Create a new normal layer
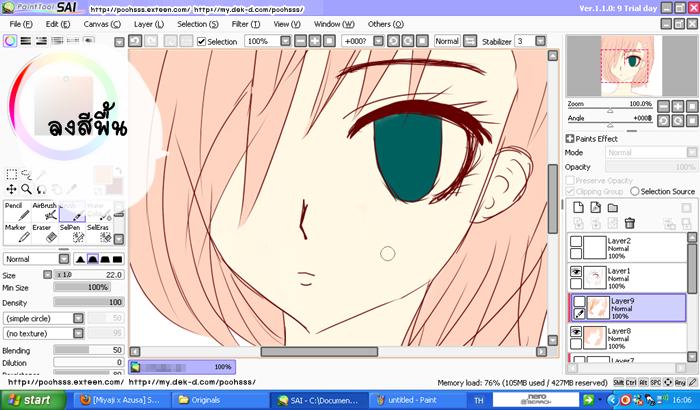Screen dimensions: 700x410 point(578,207)
